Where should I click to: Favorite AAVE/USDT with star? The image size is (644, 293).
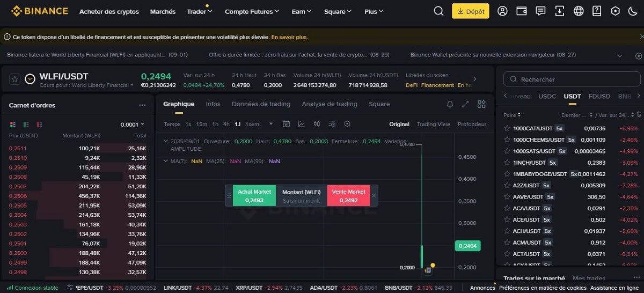coord(507,197)
